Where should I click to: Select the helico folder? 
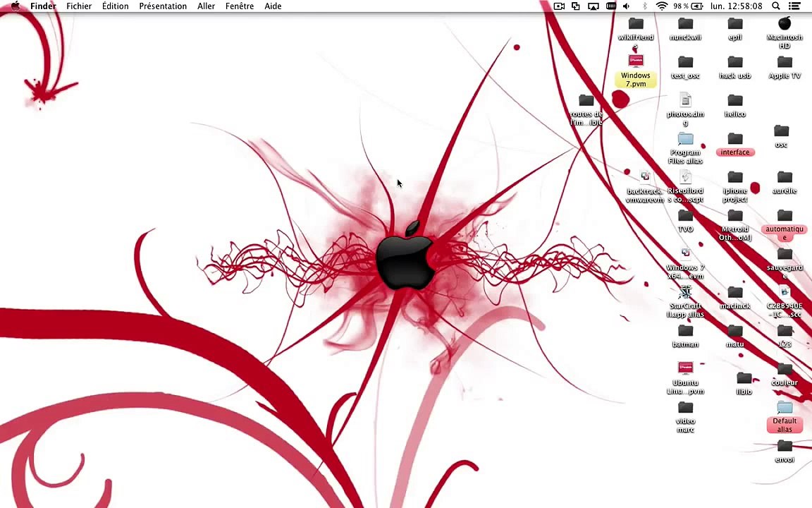point(735,100)
